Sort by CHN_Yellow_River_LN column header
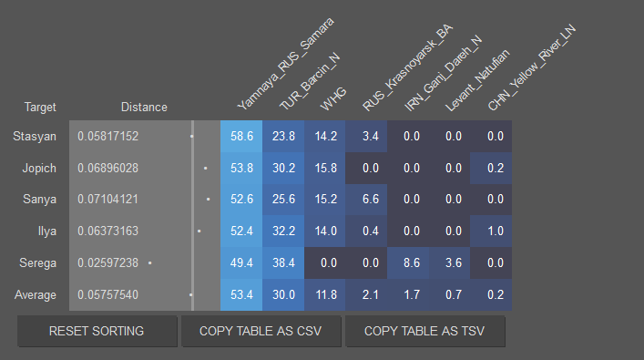Screen dimensions: 644x360 click(x=531, y=67)
